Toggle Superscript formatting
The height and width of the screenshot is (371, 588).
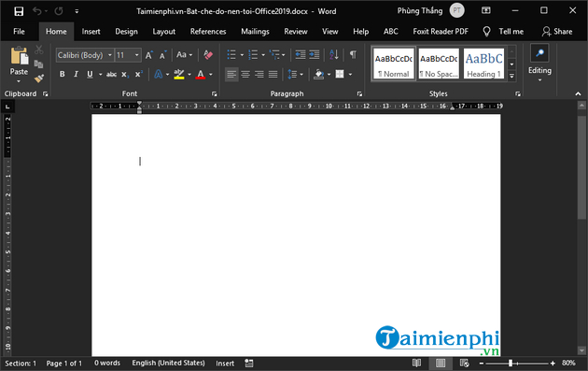point(139,75)
